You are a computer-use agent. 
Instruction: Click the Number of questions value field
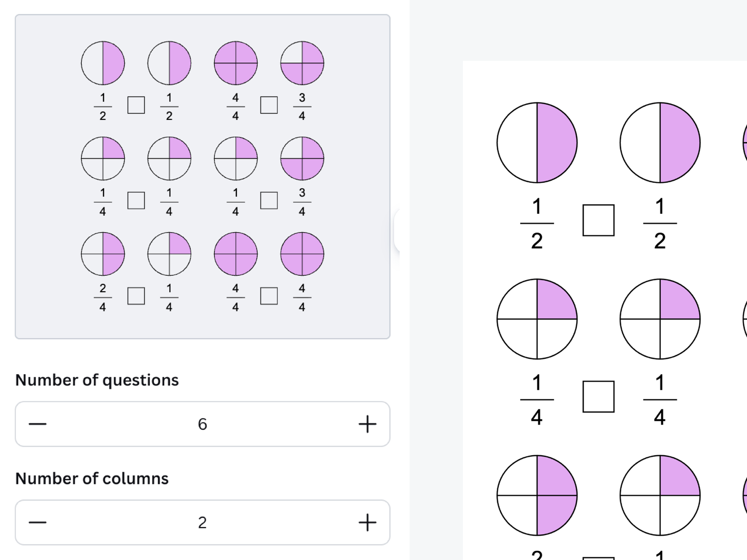(202, 424)
